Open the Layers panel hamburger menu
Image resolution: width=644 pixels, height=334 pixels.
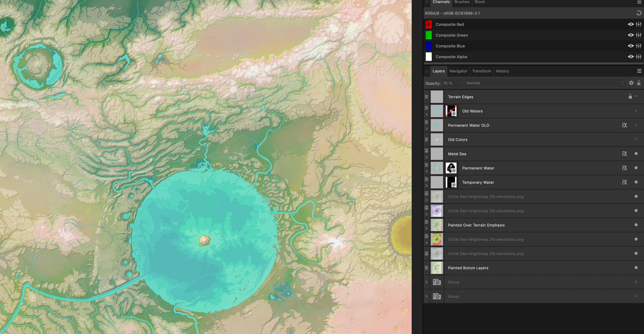[x=639, y=71]
